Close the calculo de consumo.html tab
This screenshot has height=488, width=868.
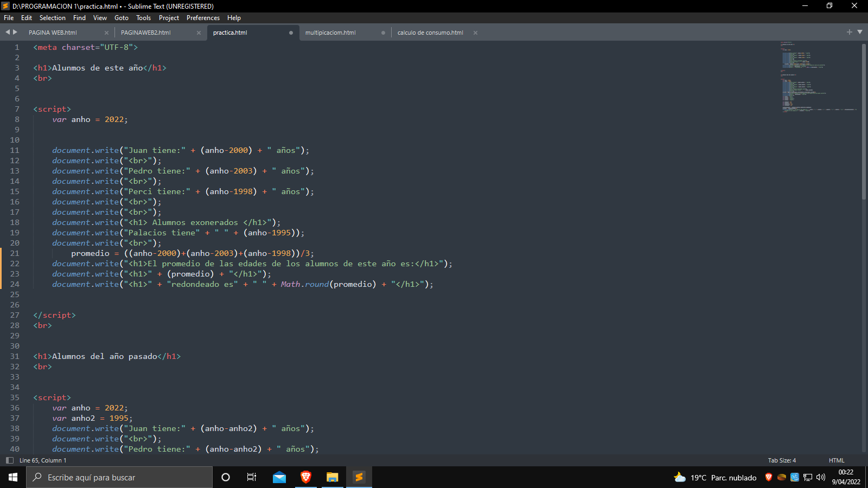(x=475, y=33)
